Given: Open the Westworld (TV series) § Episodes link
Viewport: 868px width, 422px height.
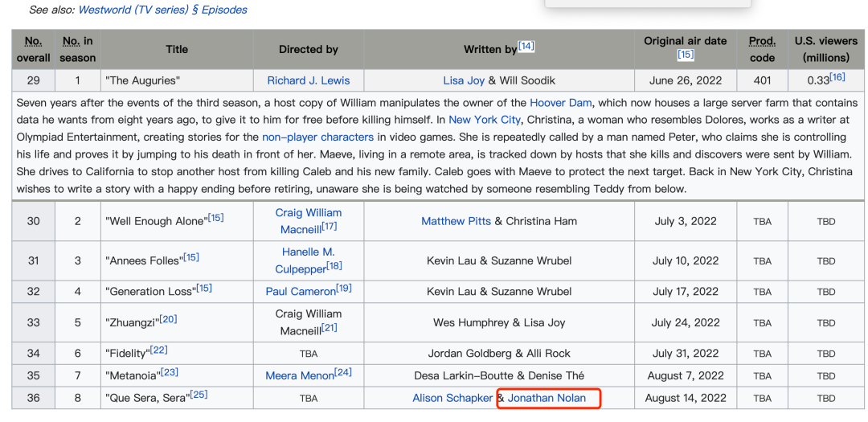Looking at the screenshot, I should coord(162,10).
